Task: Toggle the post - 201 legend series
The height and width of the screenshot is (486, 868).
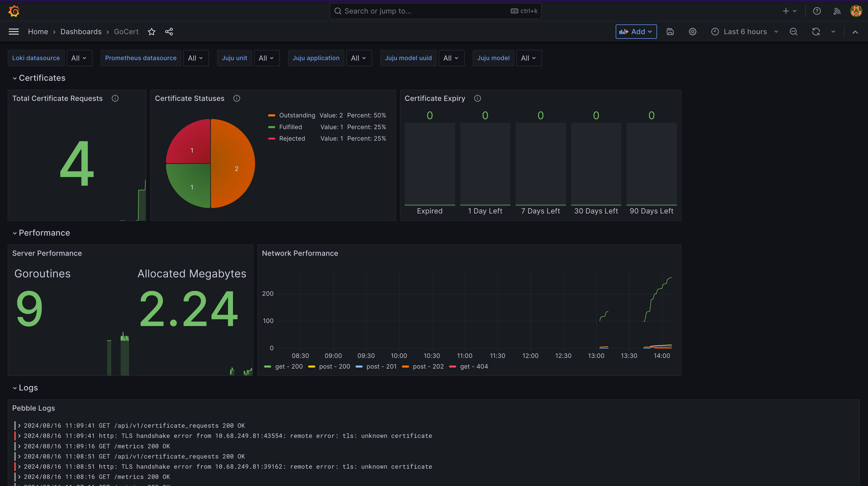Action: click(x=381, y=367)
